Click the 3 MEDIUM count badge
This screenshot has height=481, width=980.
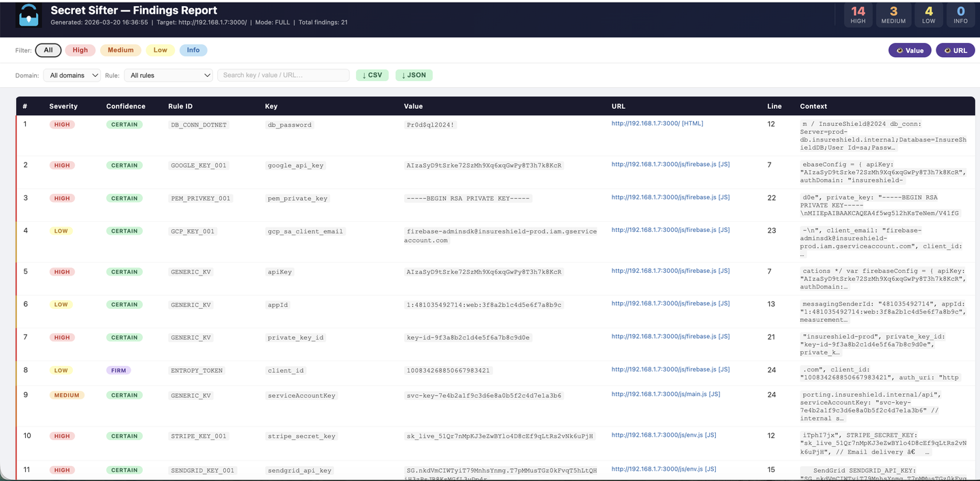tap(894, 14)
